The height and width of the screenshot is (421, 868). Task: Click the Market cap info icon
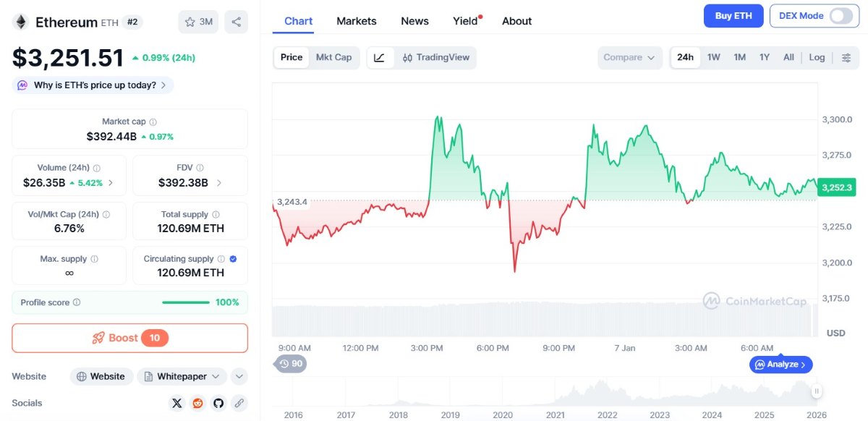[x=153, y=122]
